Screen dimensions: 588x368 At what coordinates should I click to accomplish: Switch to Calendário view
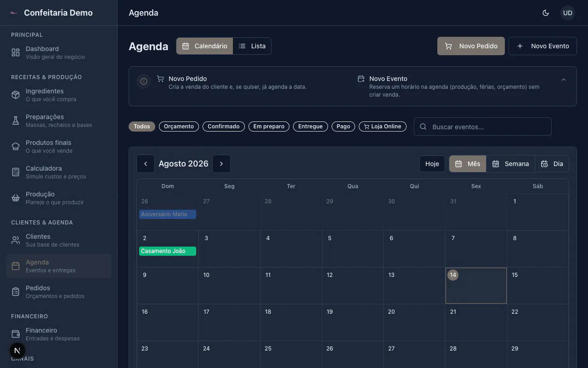[x=205, y=46]
